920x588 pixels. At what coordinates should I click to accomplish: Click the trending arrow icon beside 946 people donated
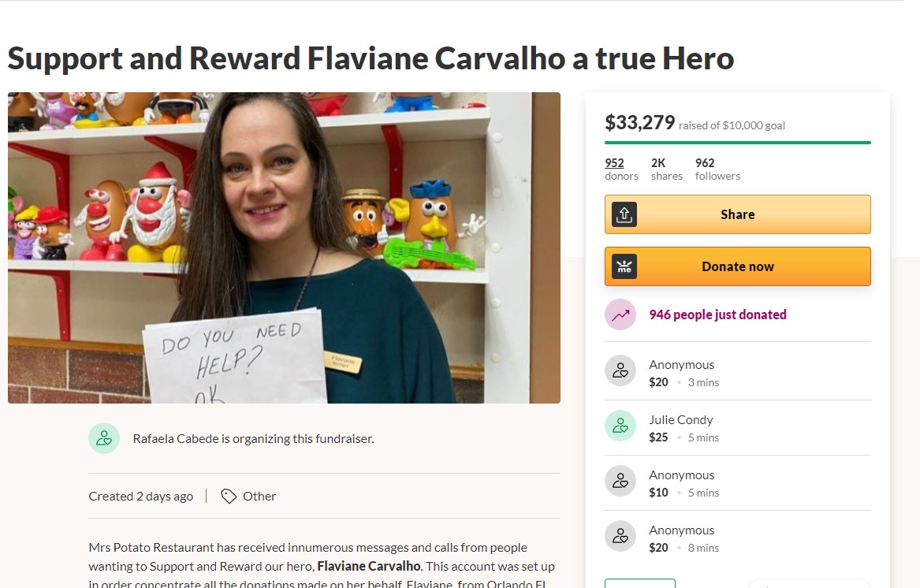[620, 314]
